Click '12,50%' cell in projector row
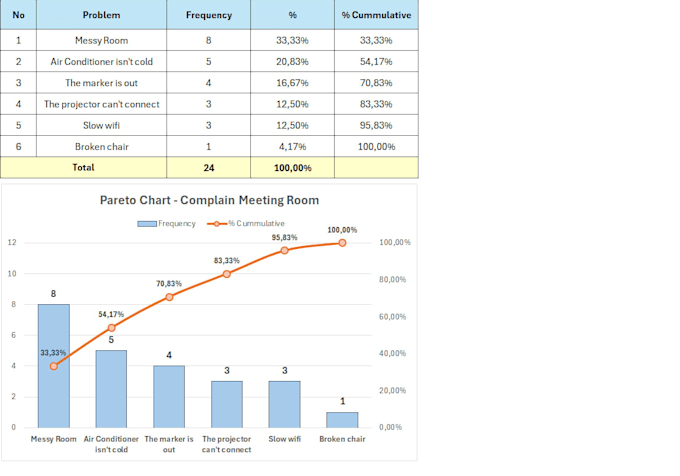Screen dimensions: 680x476 pos(292,104)
